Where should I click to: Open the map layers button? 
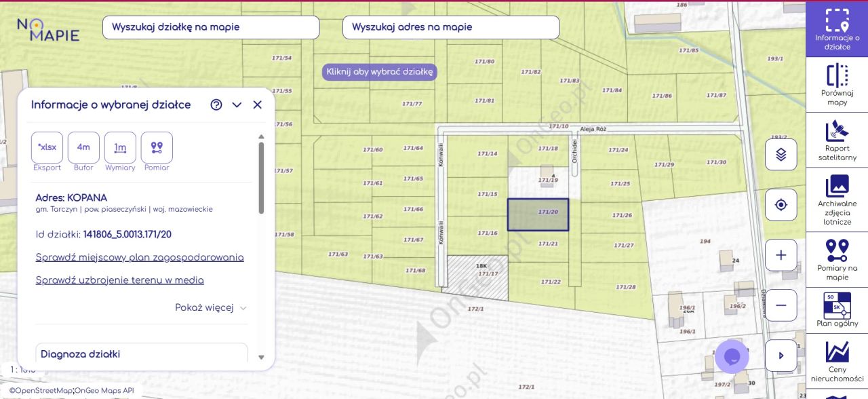781,154
